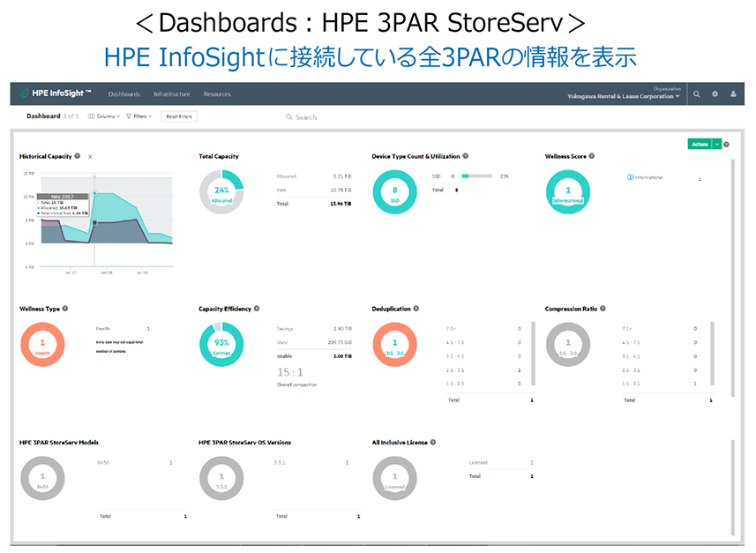Screen dimensions: 756x553
Task: Click All Inclusive License help icon
Action: point(433,442)
